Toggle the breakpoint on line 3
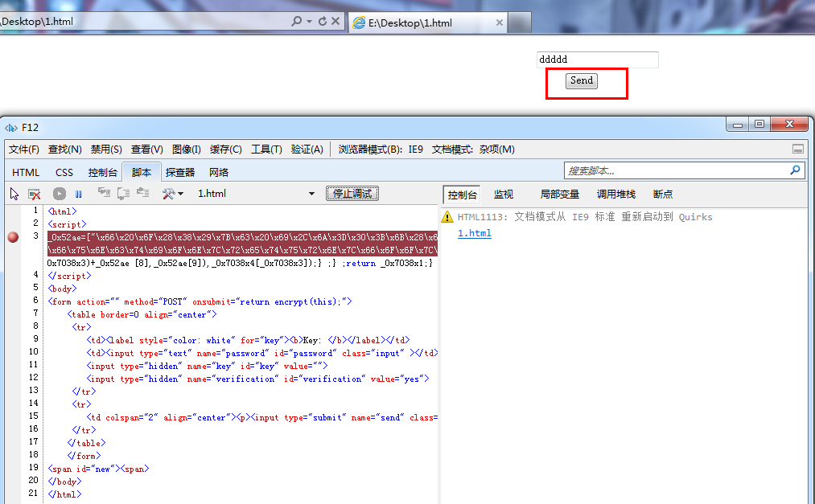 (x=13, y=237)
